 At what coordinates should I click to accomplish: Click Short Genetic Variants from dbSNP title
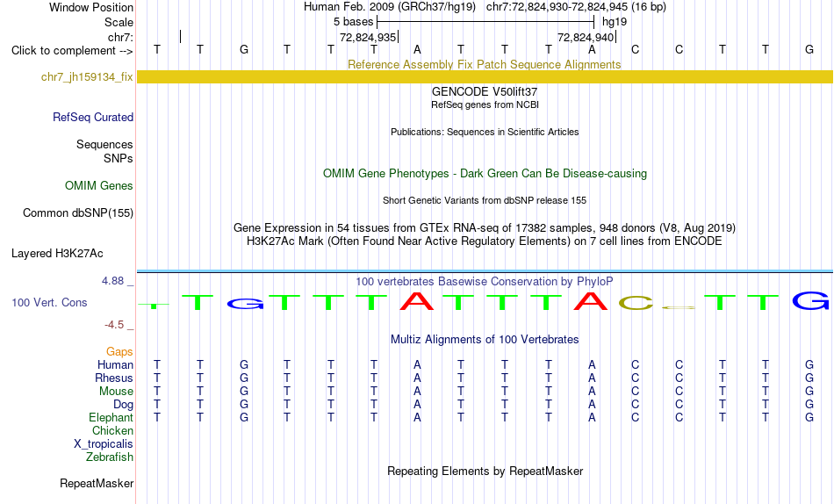(x=485, y=201)
